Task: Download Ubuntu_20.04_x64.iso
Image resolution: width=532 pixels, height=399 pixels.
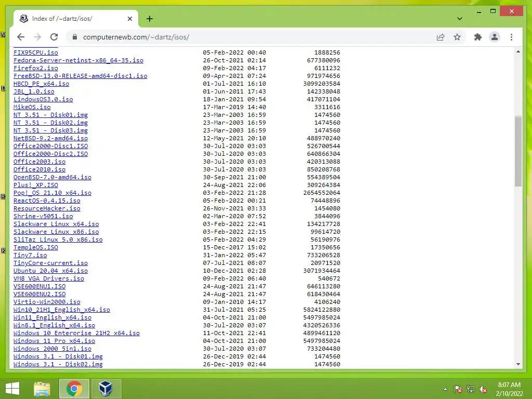Action: (50, 271)
